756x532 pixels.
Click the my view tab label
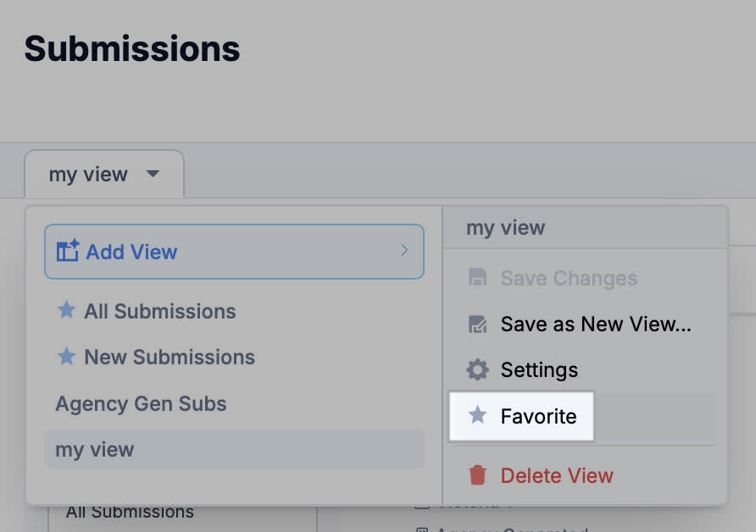click(x=88, y=175)
